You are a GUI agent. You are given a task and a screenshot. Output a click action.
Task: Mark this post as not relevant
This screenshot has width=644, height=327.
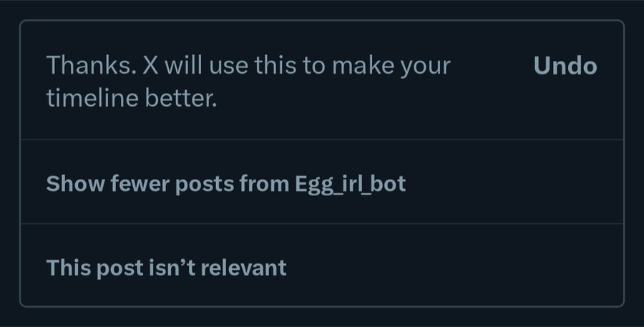pyautogui.click(x=166, y=268)
